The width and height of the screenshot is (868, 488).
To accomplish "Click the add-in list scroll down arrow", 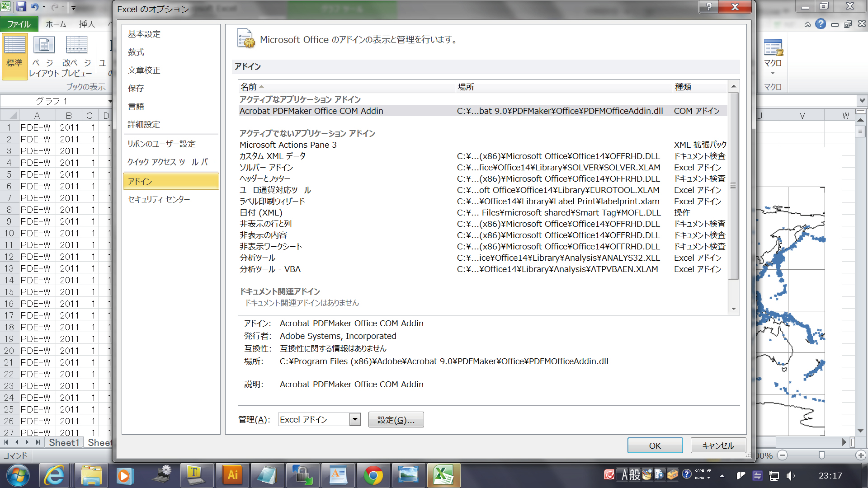I will coord(733,309).
